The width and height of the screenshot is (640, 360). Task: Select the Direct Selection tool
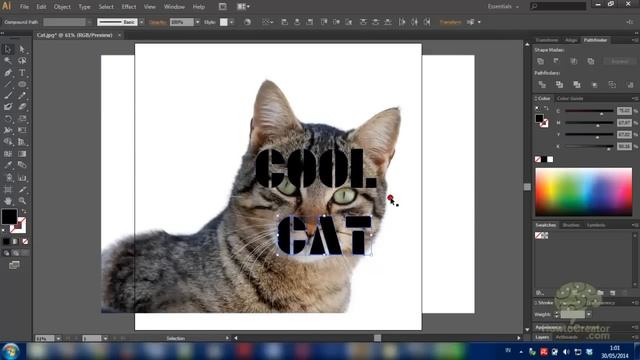click(22, 49)
